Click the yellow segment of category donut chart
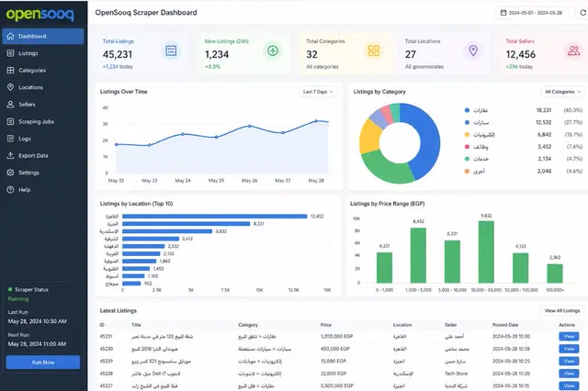Viewport: 588px width, 391px height. 369,137
